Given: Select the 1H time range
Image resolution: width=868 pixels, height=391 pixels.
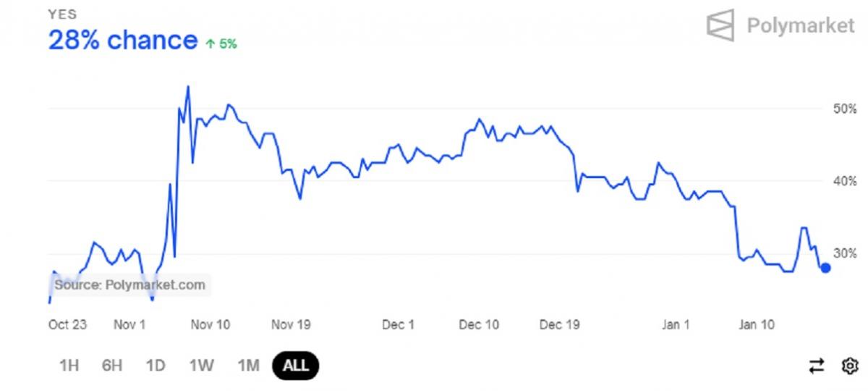Looking at the screenshot, I should pyautogui.click(x=68, y=366).
